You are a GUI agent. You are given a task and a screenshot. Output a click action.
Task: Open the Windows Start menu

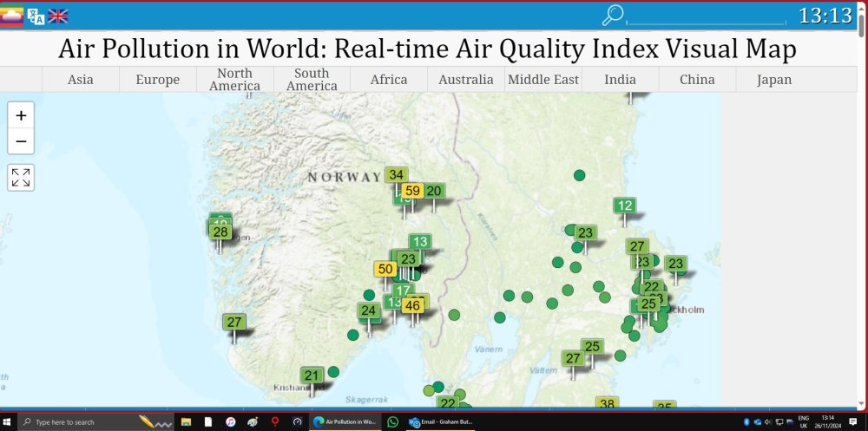coord(9,421)
